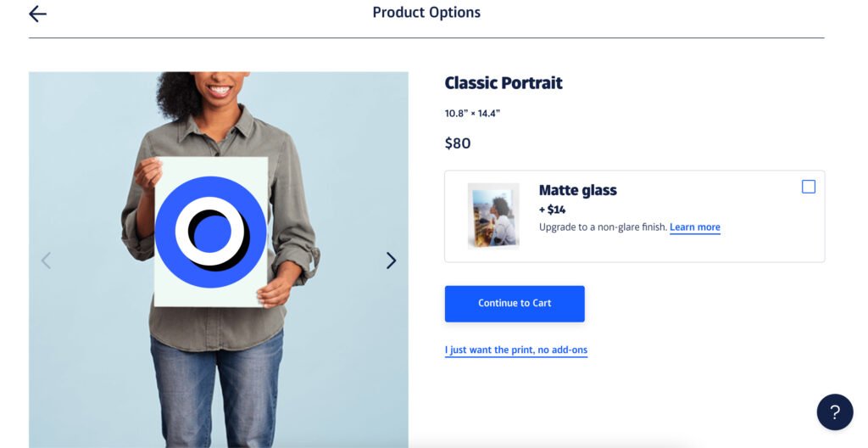
Task: Show previous product image with left chevron
Action: click(x=46, y=260)
